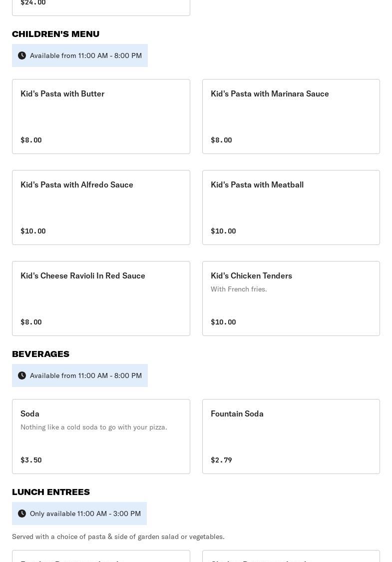The width and height of the screenshot is (392, 562).
Task: Choose Kid's Pasta with Alfredo Sauce
Action: click(101, 207)
